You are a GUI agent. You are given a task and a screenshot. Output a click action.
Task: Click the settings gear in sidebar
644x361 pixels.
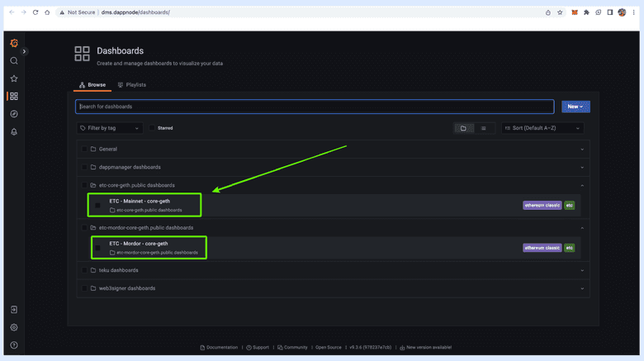pos(14,327)
